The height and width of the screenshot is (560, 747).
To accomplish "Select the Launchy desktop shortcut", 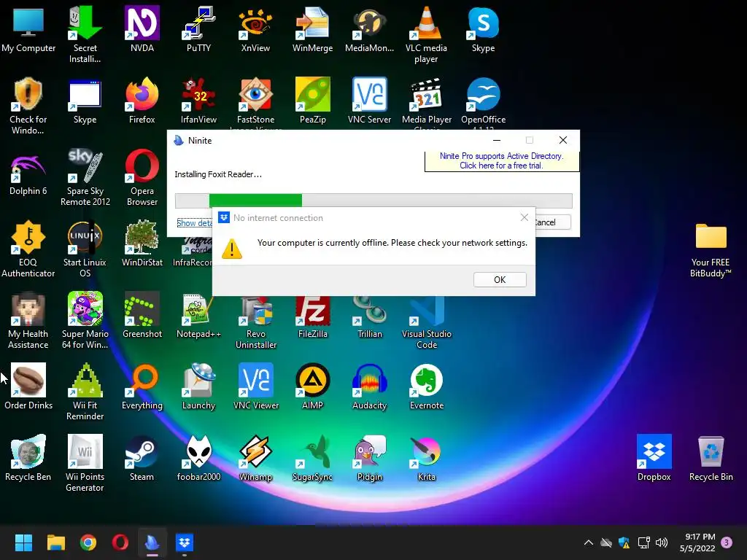I will pyautogui.click(x=198, y=386).
